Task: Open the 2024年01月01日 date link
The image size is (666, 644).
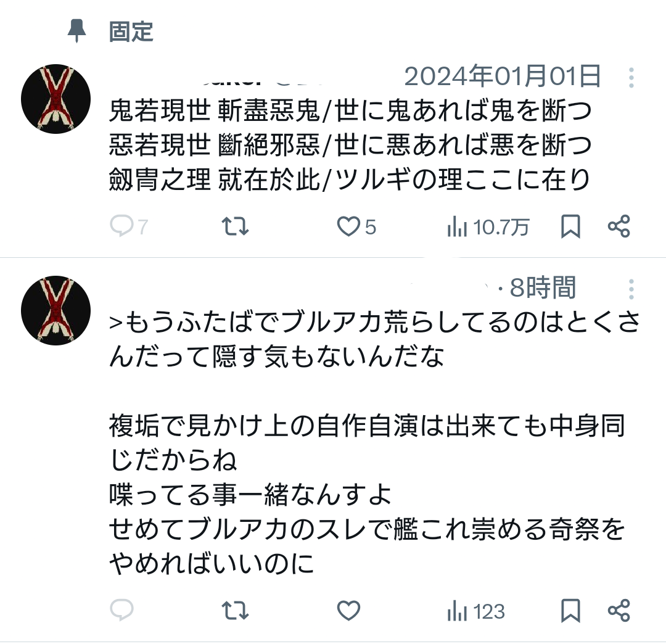Action: click(503, 76)
